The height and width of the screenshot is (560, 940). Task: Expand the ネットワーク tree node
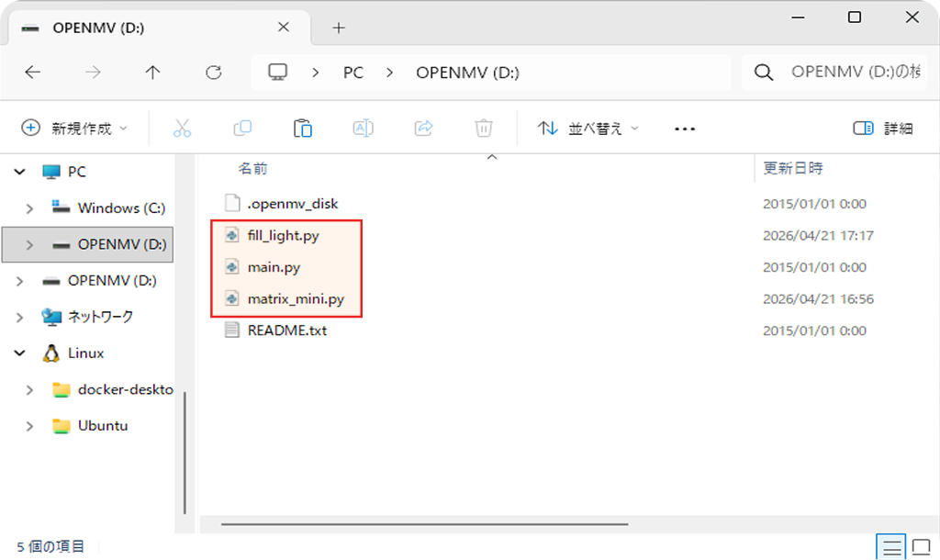coord(20,317)
